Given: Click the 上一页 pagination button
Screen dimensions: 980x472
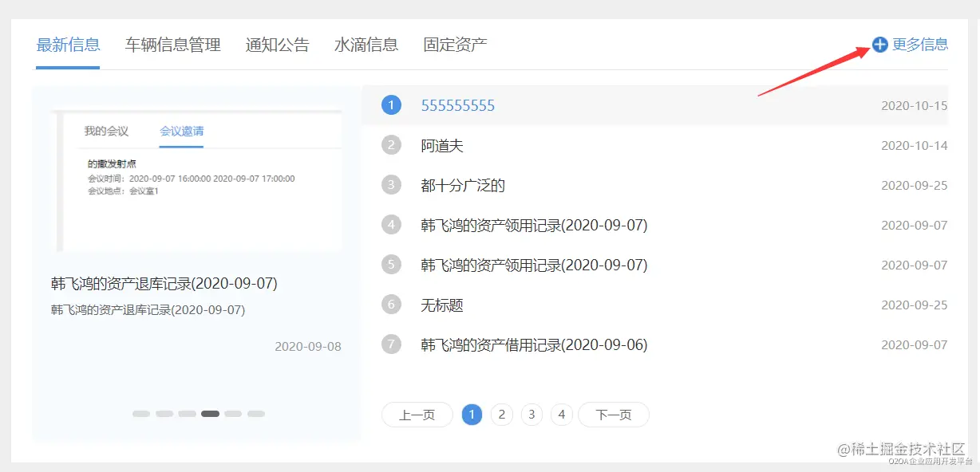Looking at the screenshot, I should pyautogui.click(x=417, y=415).
